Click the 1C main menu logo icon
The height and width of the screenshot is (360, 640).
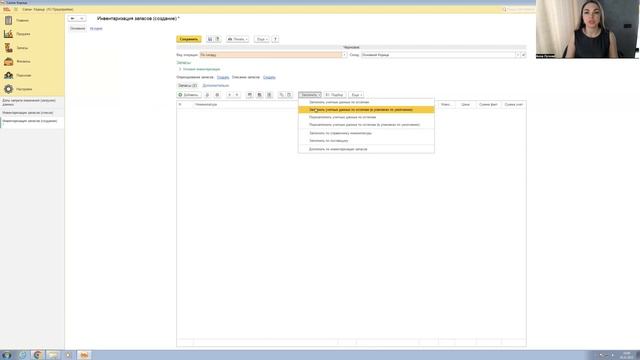(x=7, y=9)
